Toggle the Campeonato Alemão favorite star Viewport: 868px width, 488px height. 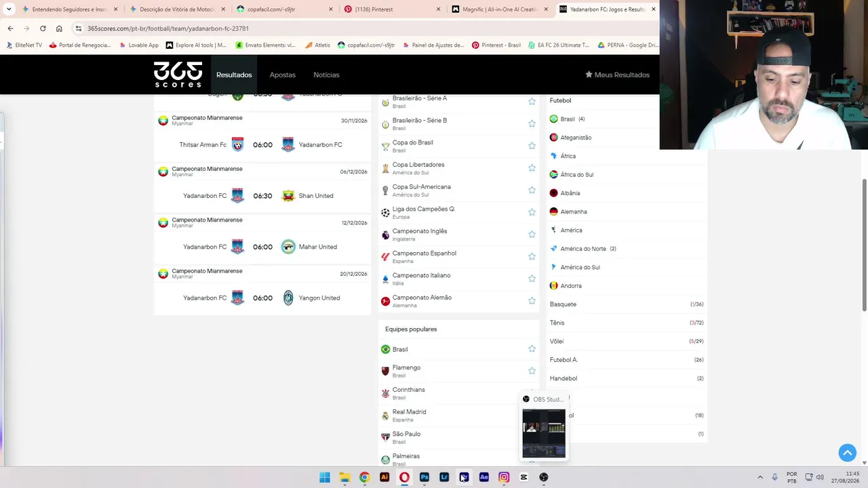tap(532, 301)
